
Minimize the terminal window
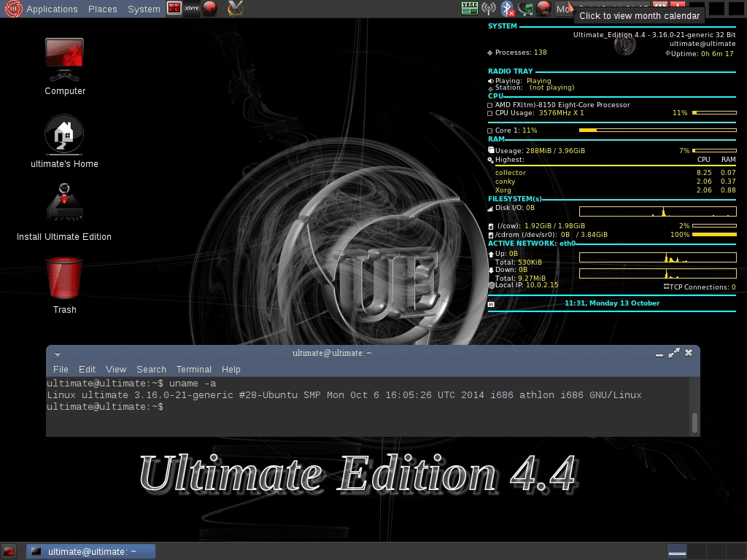click(659, 354)
